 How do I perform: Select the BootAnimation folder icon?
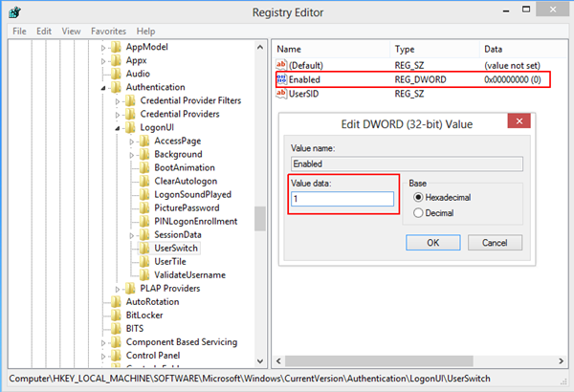[144, 167]
